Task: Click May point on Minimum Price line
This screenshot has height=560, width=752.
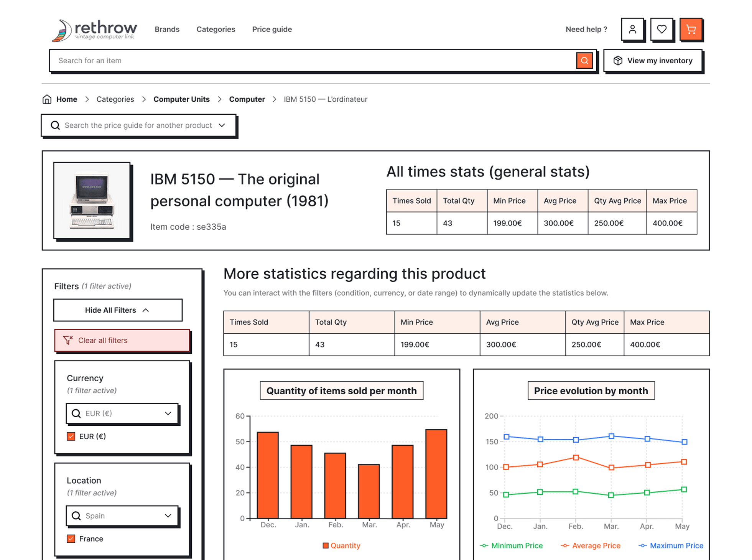Action: coord(684,489)
